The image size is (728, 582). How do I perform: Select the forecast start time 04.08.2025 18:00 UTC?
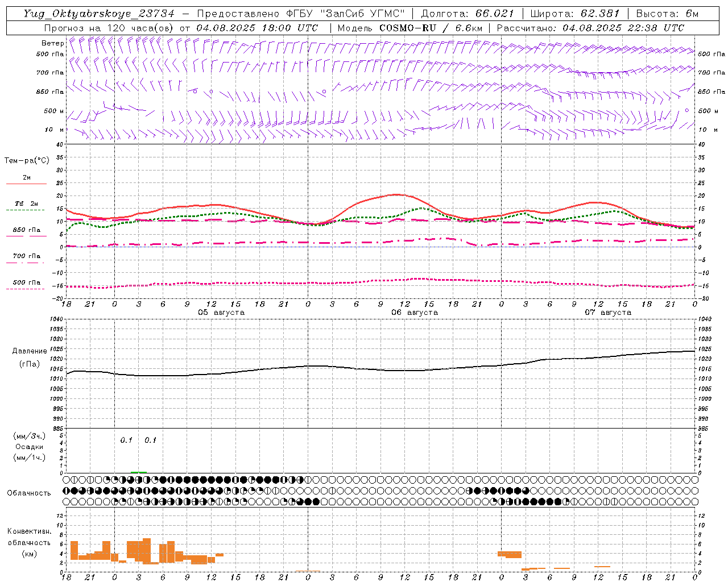click(x=257, y=28)
